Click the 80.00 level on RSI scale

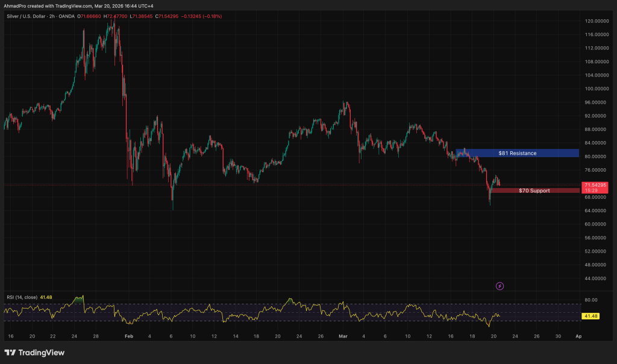pyautogui.click(x=590, y=300)
